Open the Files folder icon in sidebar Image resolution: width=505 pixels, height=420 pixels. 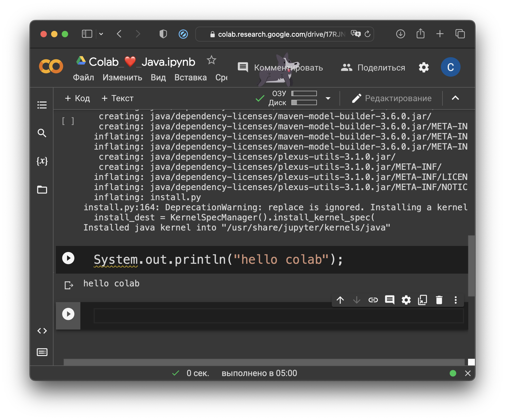(42, 190)
